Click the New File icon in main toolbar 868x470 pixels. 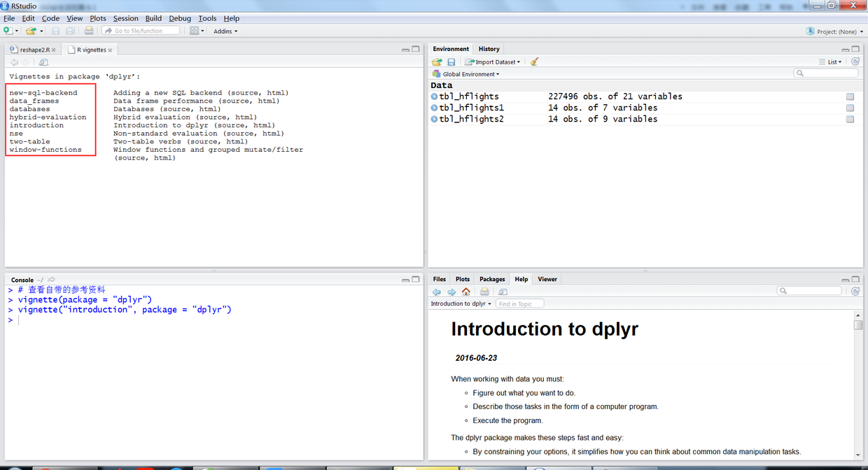(x=8, y=31)
